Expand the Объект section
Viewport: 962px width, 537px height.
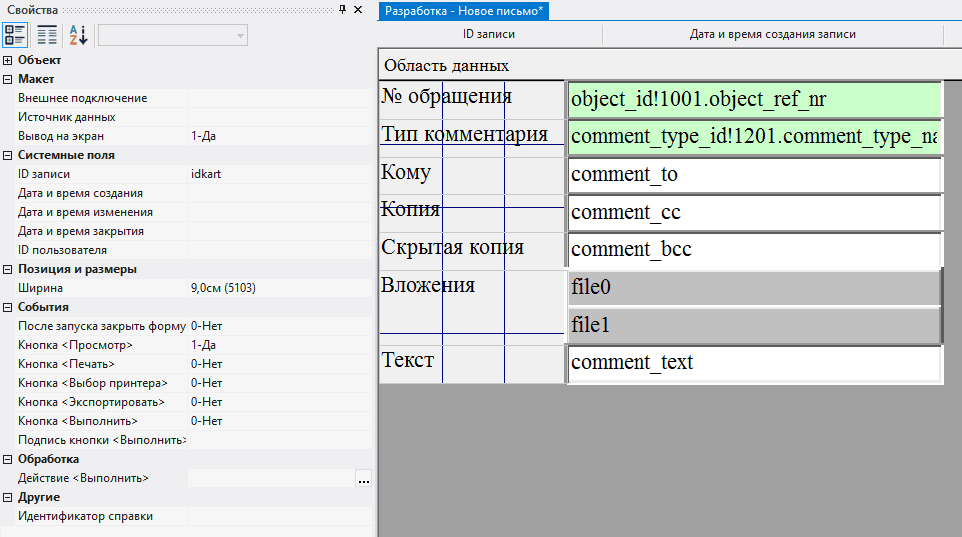[8, 60]
